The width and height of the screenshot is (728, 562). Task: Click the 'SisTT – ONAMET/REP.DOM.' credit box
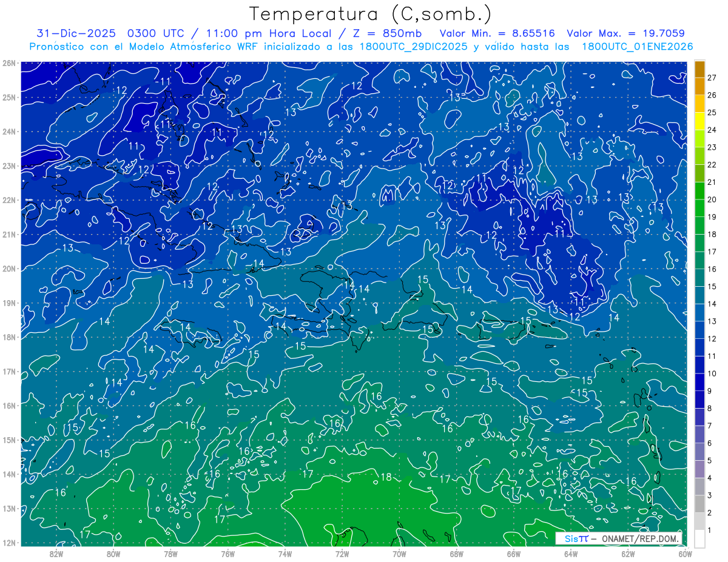[619, 538]
